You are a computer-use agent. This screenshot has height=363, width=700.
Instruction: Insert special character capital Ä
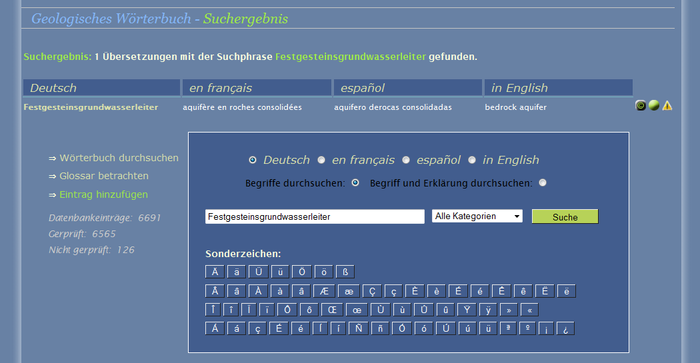tap(215, 271)
